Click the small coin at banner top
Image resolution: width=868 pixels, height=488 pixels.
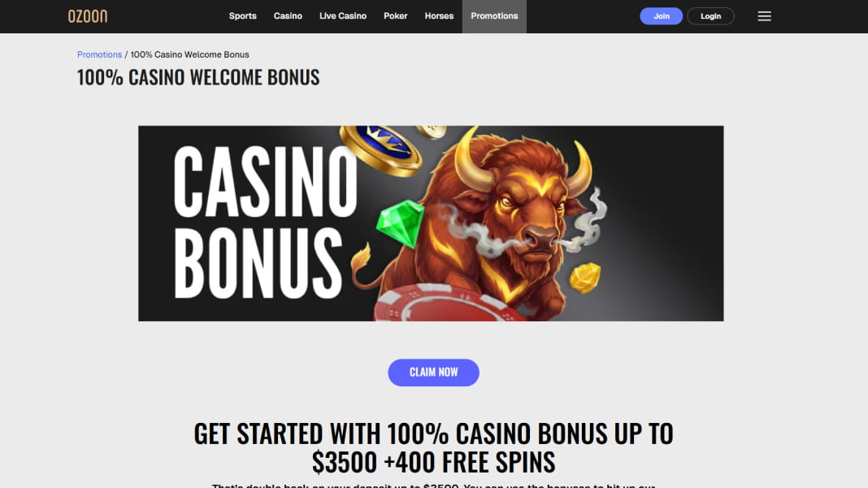click(432, 131)
